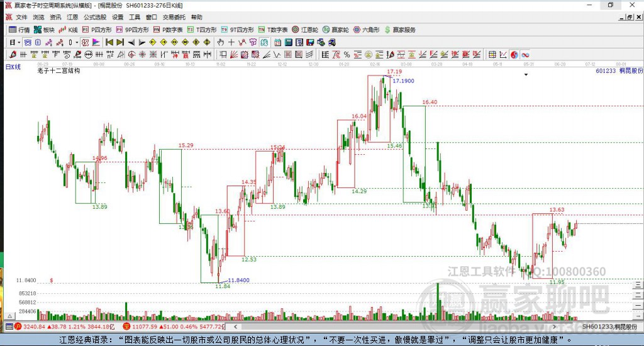The width and height of the screenshot is (644, 346).
Task: Open the P数字表 tool
Action: click(x=168, y=30)
